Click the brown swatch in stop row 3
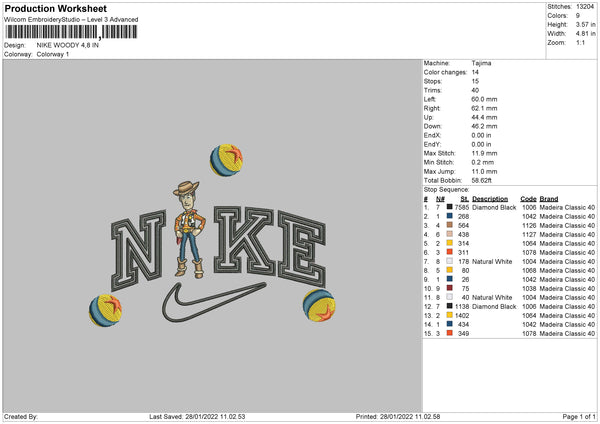This screenshot has height=424, width=600. point(450,225)
